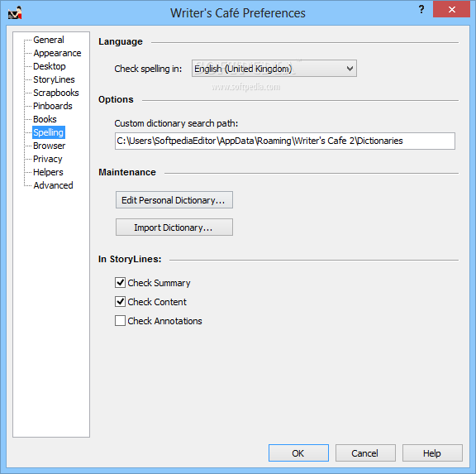The height and width of the screenshot is (474, 476).
Task: Uncheck the Check Summary checkbox
Action: 120,283
